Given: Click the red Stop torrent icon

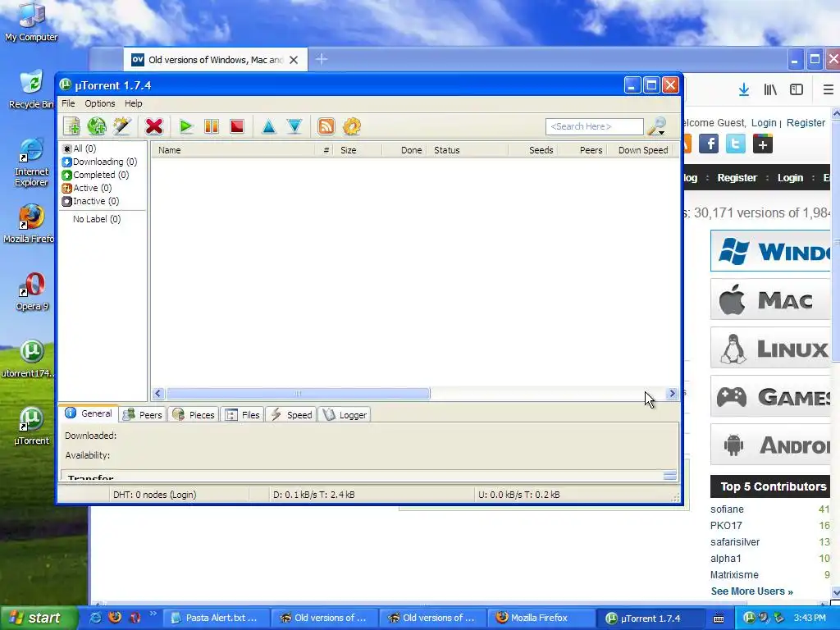Looking at the screenshot, I should point(237,126).
